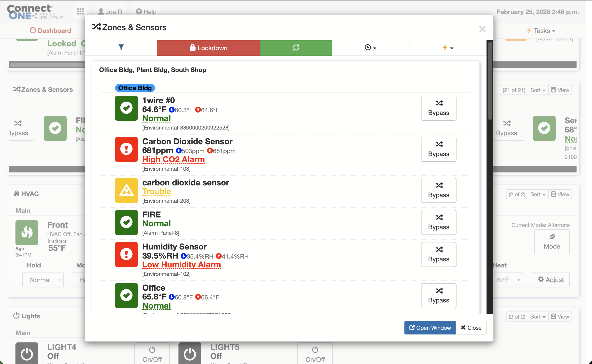Image resolution: width=592 pixels, height=364 pixels.
Task: Click the red alarm icon for Carbon Dioxide Sensor
Action: point(126,149)
